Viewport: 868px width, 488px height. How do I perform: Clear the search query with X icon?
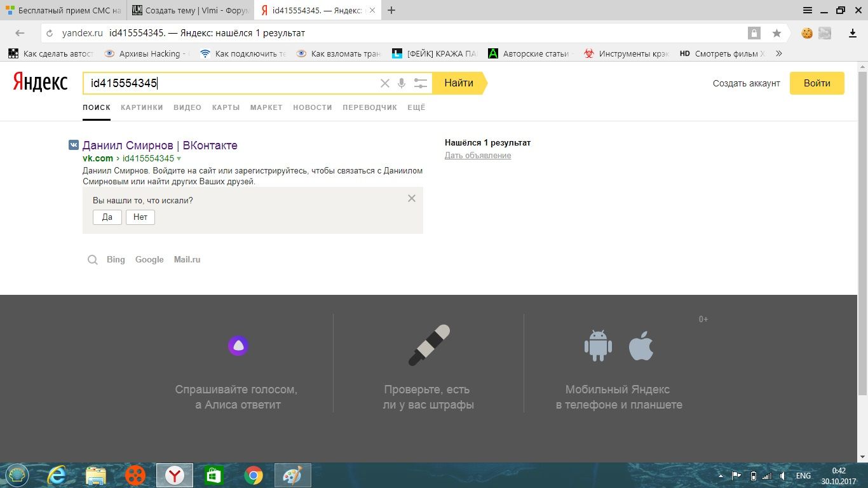click(x=384, y=83)
